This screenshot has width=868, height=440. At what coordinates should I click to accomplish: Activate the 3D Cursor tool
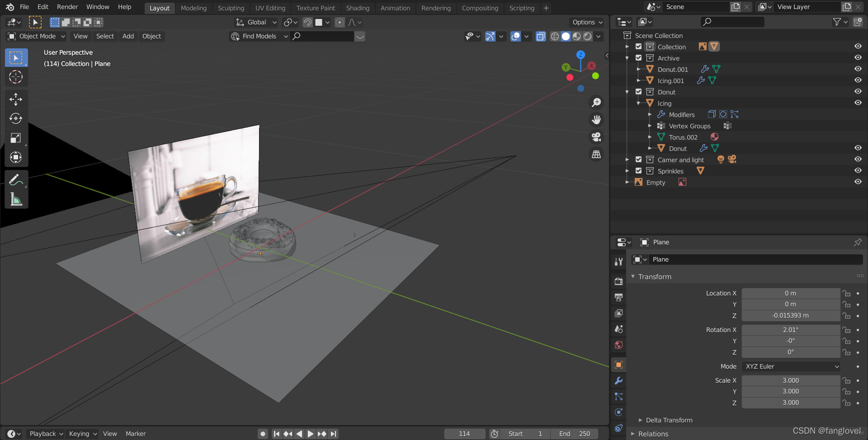point(16,77)
